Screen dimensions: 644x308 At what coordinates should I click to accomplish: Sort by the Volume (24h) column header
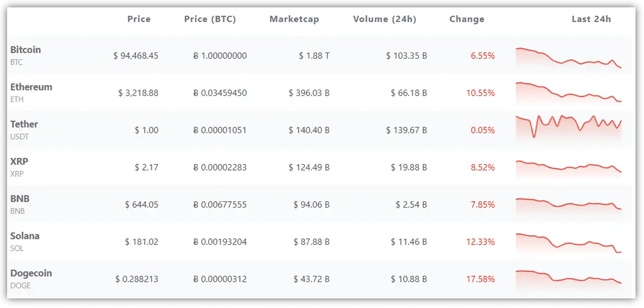pyautogui.click(x=385, y=19)
